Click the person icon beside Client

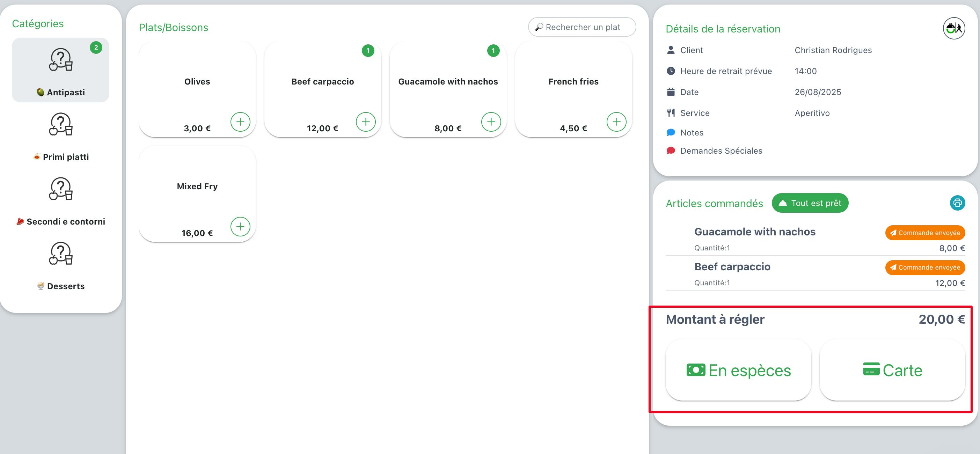(x=671, y=50)
